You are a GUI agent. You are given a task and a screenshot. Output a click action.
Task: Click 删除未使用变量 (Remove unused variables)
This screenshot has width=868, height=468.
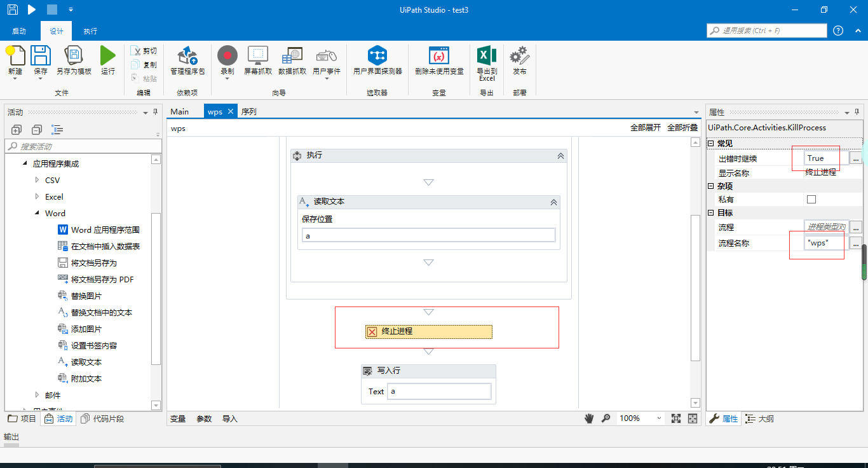click(439, 61)
